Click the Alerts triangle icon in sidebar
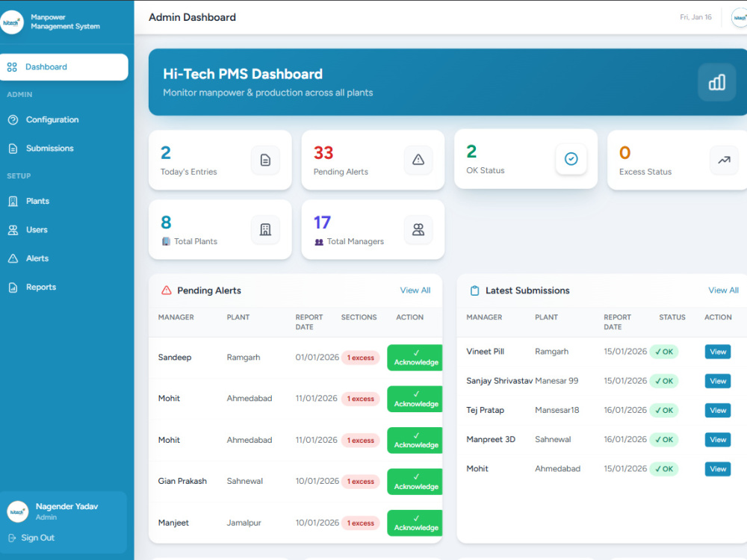 pyautogui.click(x=13, y=258)
